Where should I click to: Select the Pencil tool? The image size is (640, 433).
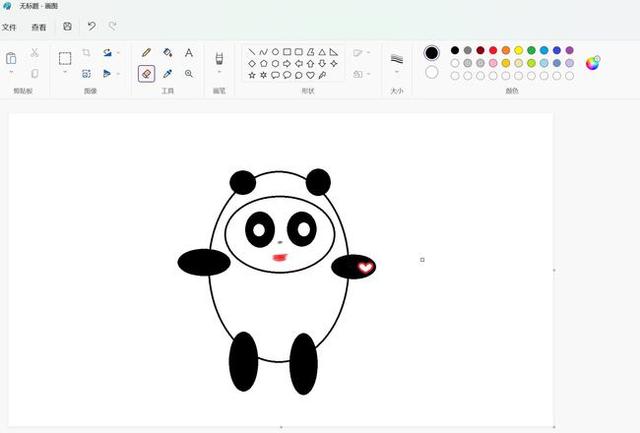(x=146, y=52)
